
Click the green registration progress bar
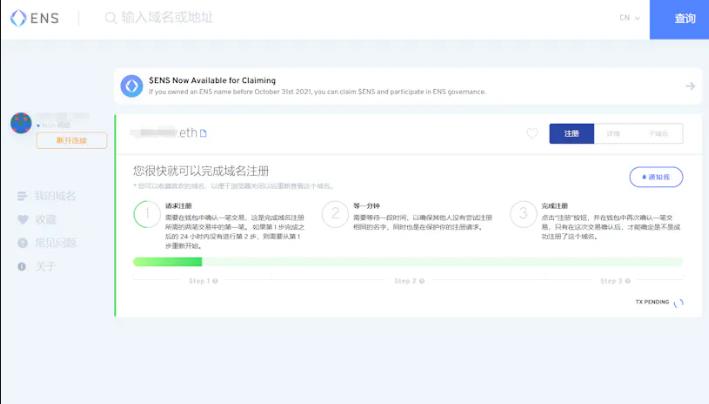[408, 261]
